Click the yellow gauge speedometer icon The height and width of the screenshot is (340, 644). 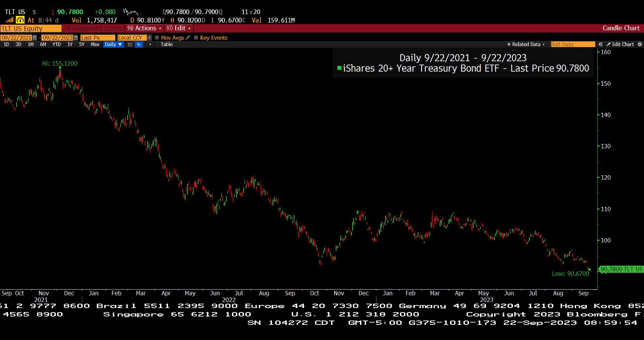(x=20, y=20)
